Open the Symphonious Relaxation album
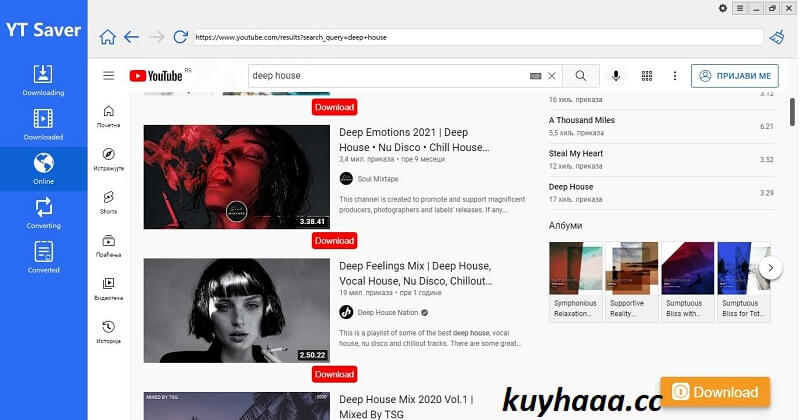The image size is (800, 420). click(x=576, y=282)
